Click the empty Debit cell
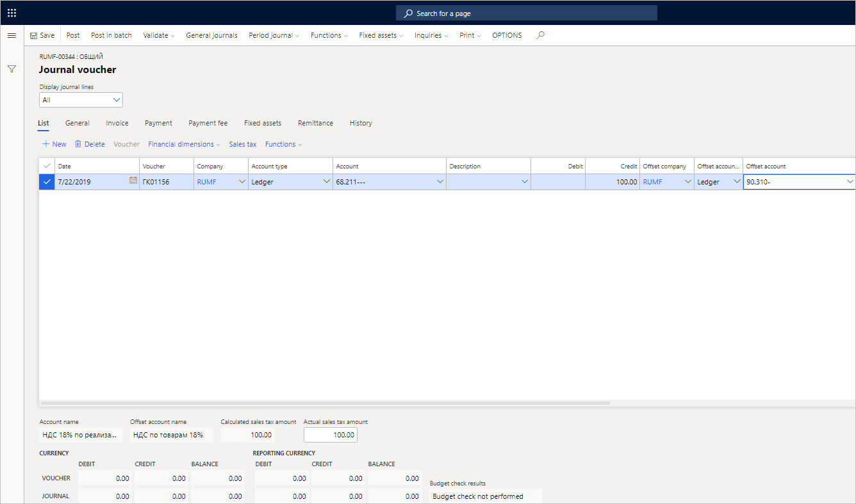856x504 pixels. click(558, 182)
